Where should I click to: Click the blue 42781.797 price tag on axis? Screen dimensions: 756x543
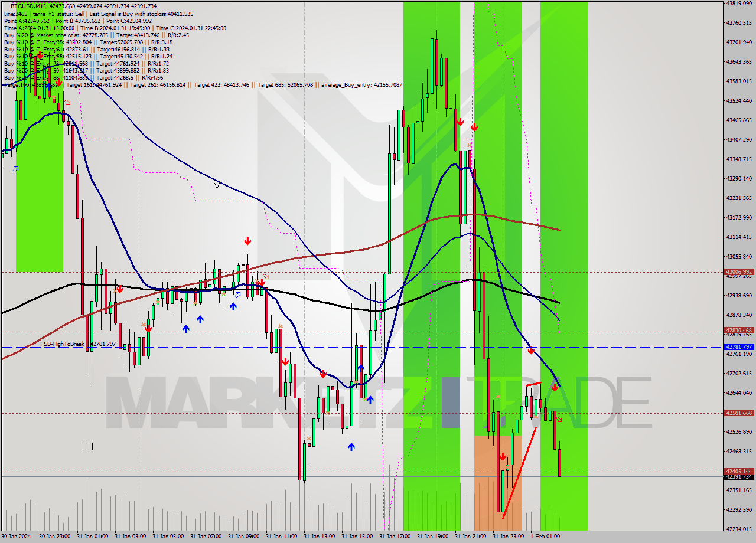(x=739, y=347)
